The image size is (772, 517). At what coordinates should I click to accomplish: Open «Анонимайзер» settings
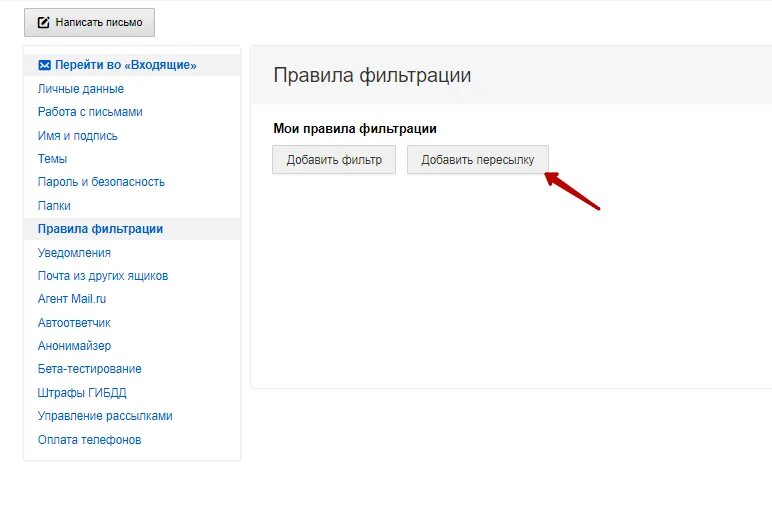74,346
